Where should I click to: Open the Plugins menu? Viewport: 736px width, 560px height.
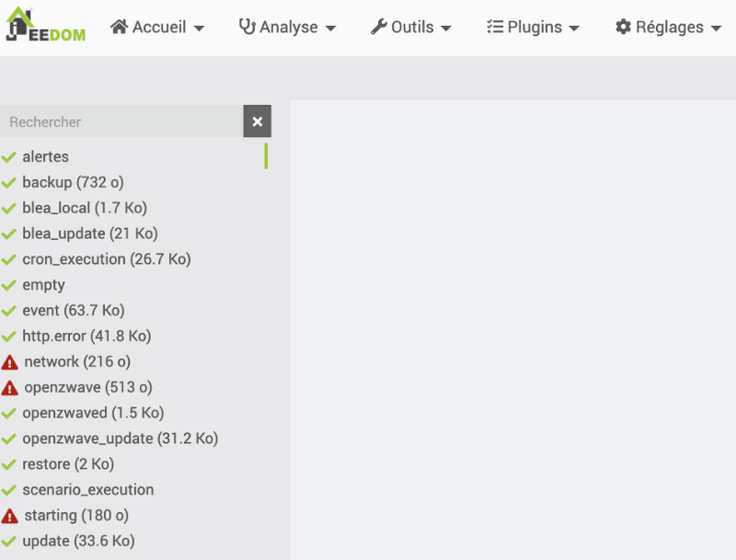coord(534,28)
